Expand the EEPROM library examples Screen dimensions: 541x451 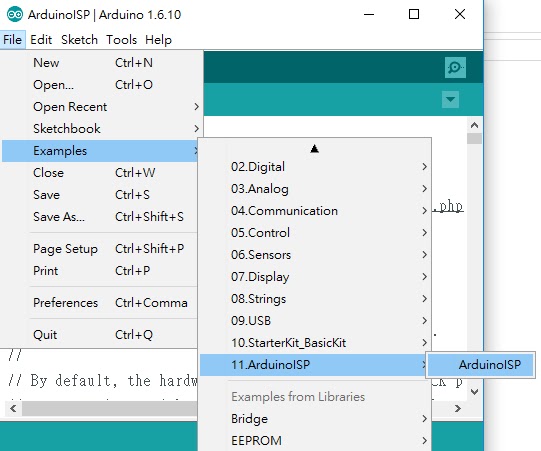pos(315,441)
